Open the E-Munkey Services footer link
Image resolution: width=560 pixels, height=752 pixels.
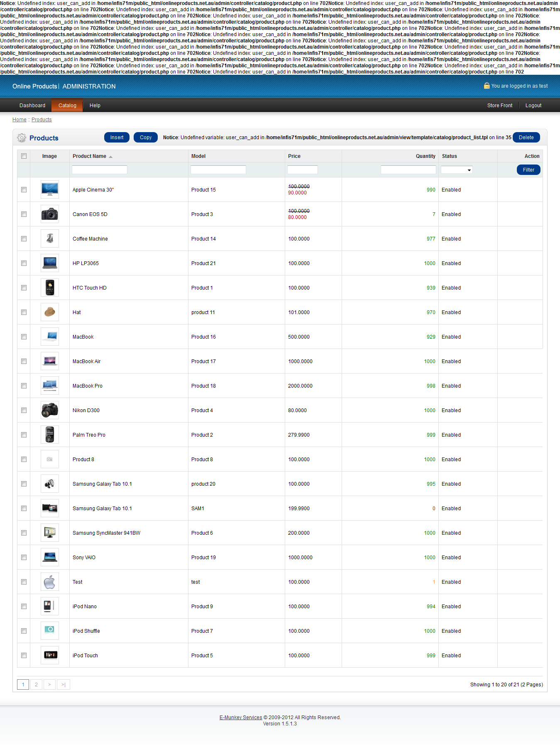[x=241, y=718]
